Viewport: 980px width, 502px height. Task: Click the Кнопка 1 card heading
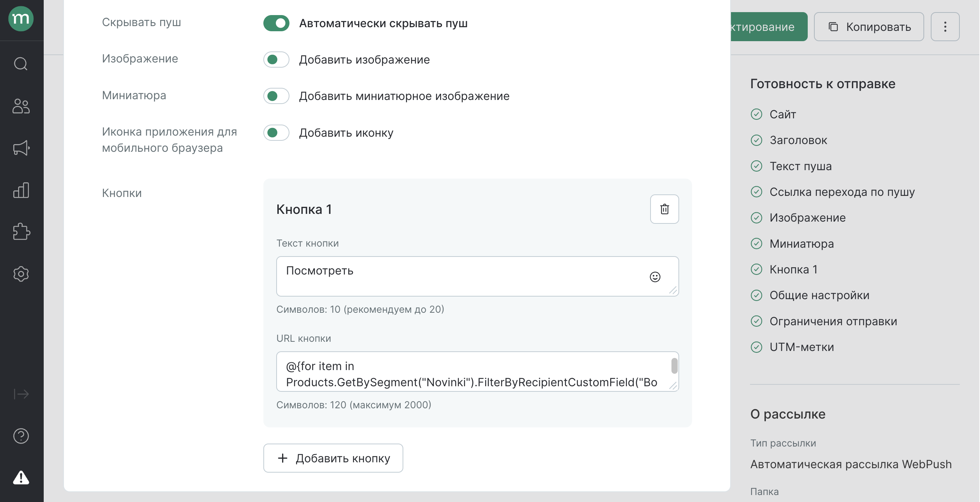tap(303, 209)
